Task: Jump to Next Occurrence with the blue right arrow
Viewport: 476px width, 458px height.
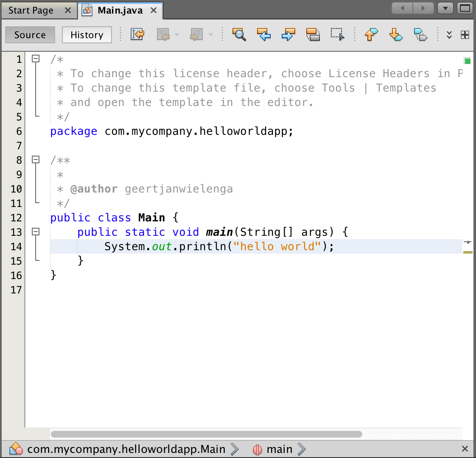Action: point(288,35)
